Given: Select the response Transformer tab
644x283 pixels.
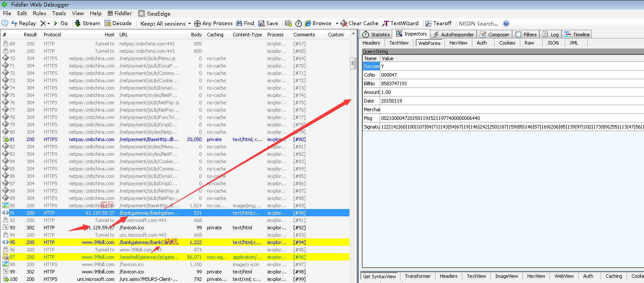Looking at the screenshot, I should coord(418,276).
